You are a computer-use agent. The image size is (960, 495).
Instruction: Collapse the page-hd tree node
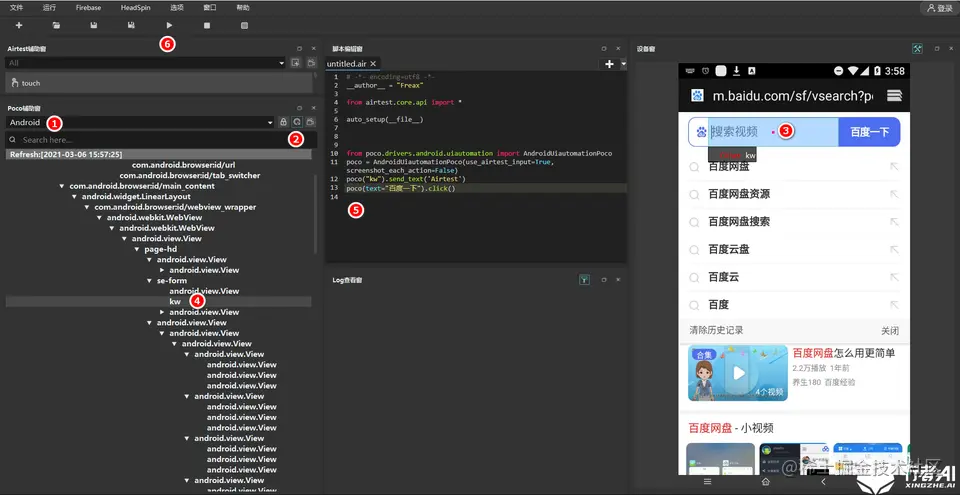tap(137, 249)
